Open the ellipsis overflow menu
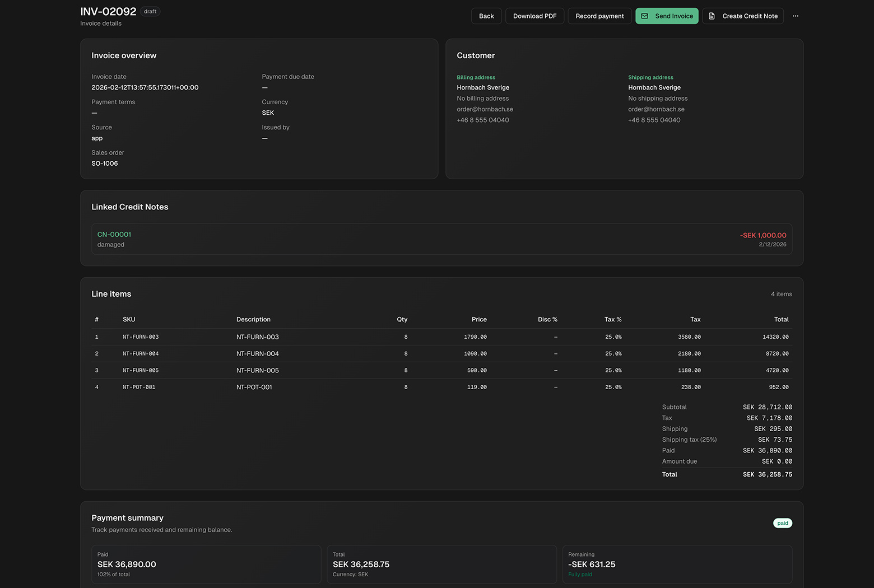This screenshot has height=588, width=874. pyautogui.click(x=795, y=16)
